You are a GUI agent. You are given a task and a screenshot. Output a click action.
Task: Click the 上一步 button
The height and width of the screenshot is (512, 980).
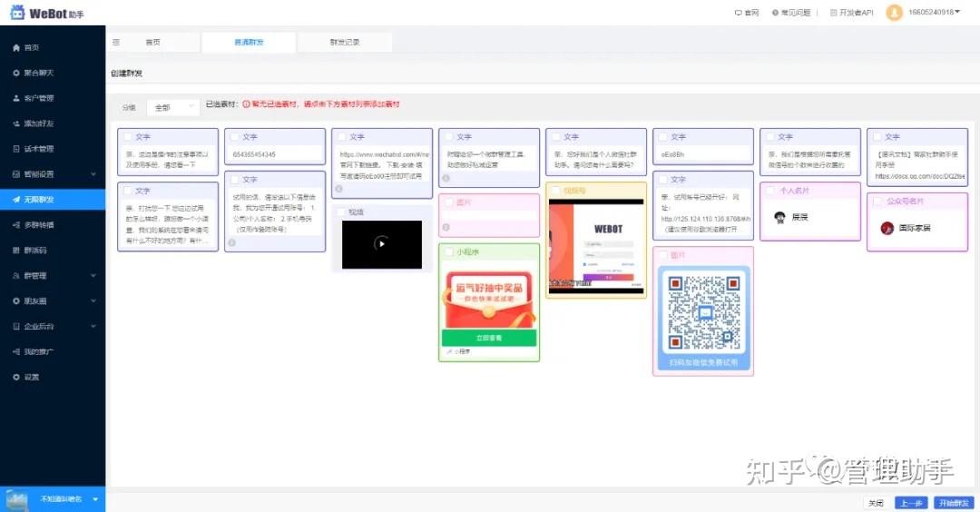(x=911, y=503)
